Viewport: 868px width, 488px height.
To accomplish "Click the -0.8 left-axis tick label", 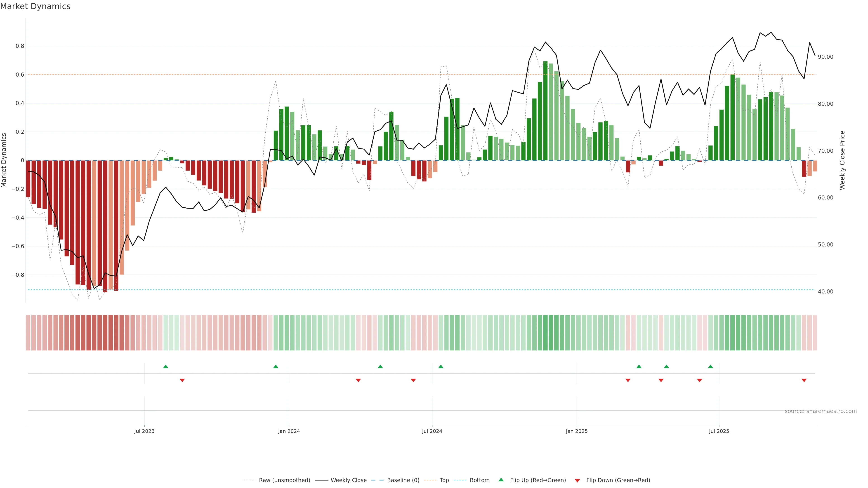I will [18, 275].
